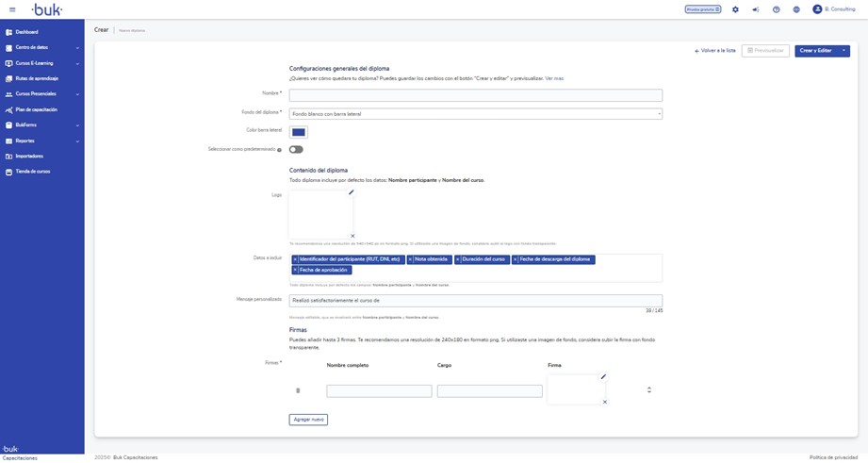
Task: Click the Nombre input field
Action: point(475,95)
